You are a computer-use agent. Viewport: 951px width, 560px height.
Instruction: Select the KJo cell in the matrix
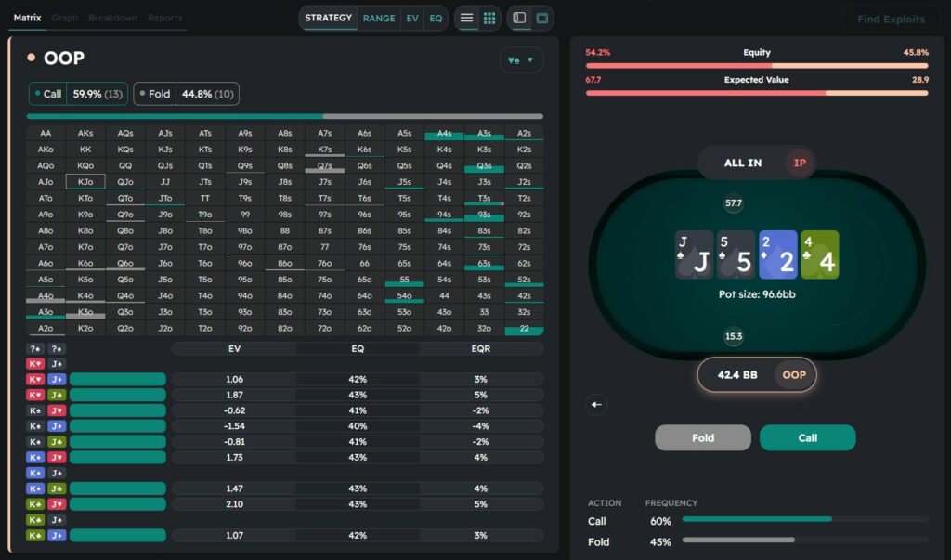[x=85, y=181]
